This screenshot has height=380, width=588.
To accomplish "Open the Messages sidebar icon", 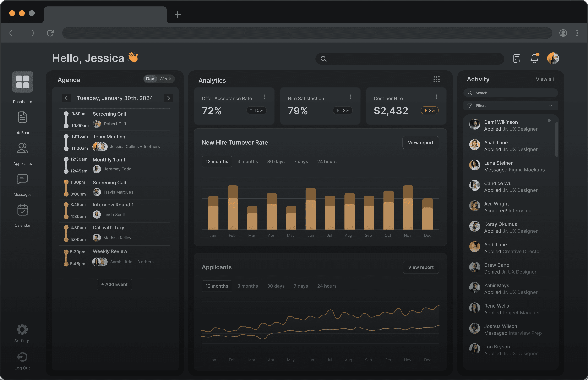I will [x=22, y=179].
